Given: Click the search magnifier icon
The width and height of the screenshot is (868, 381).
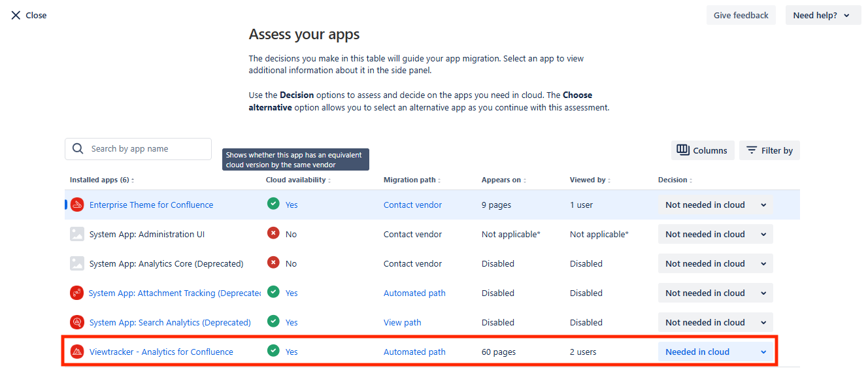Looking at the screenshot, I should [x=77, y=148].
